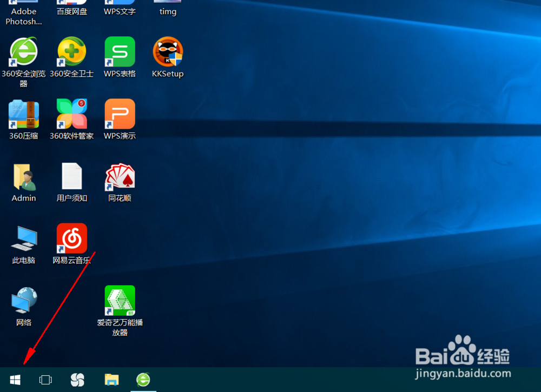Click the timg file label
The image size is (541, 392).
tap(168, 12)
